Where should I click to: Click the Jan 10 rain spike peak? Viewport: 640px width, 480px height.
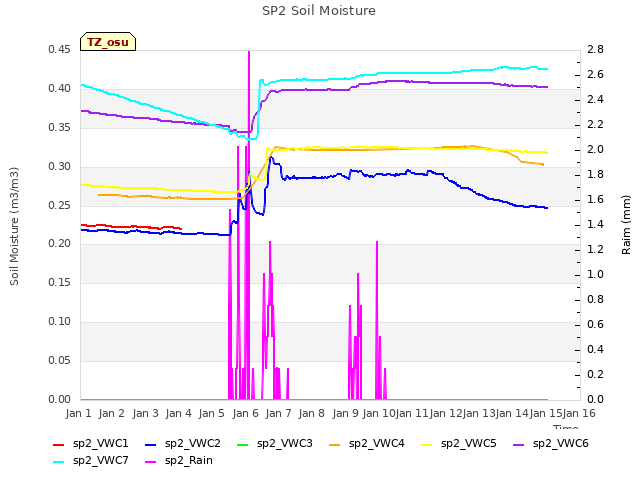(377, 242)
